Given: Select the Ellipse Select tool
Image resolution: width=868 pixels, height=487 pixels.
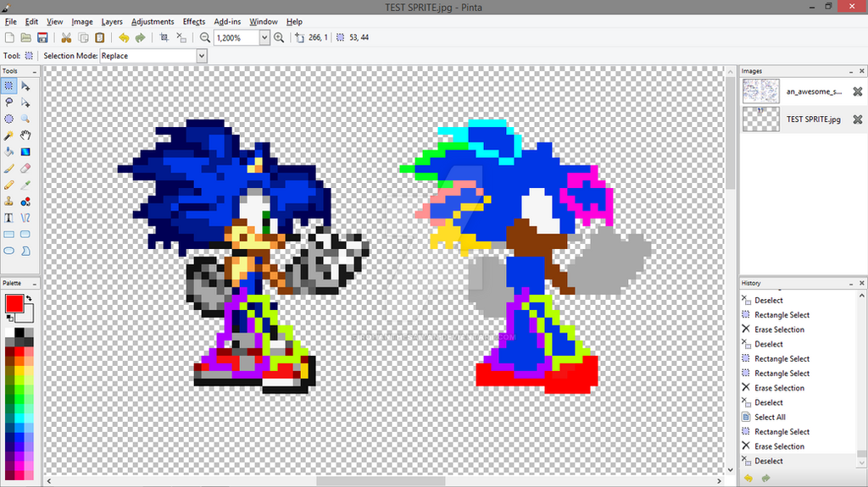Looking at the screenshot, I should coord(8,119).
